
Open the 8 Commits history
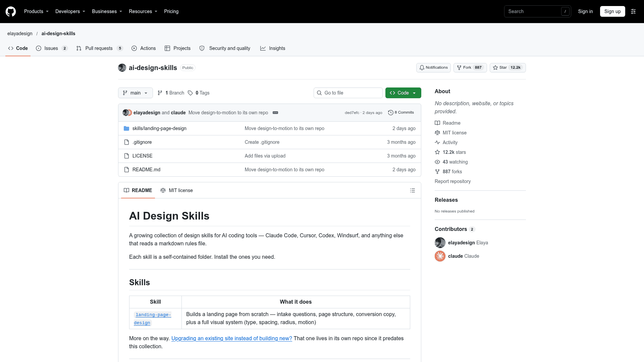click(401, 113)
